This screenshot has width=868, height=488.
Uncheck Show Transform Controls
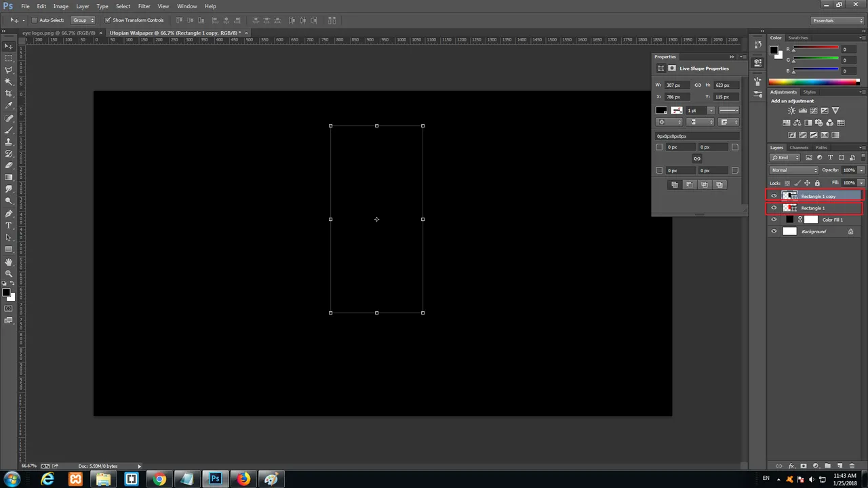(x=107, y=20)
